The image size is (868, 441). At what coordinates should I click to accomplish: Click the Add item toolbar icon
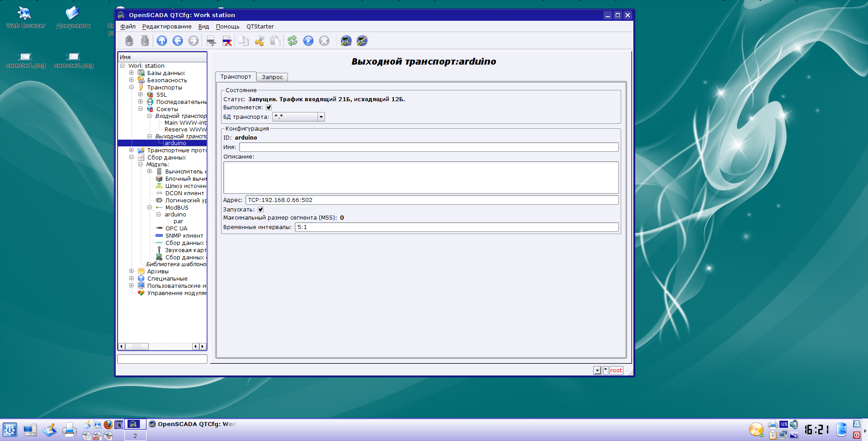click(x=211, y=41)
